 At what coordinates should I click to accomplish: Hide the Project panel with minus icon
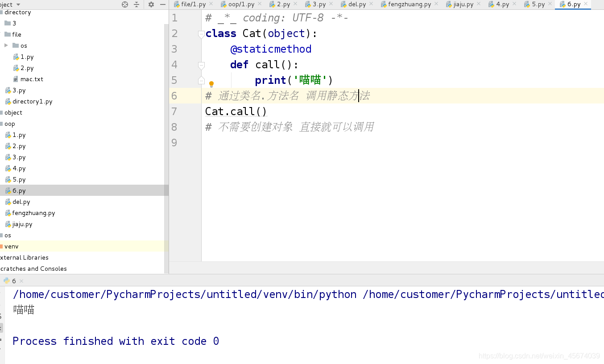pyautogui.click(x=163, y=4)
